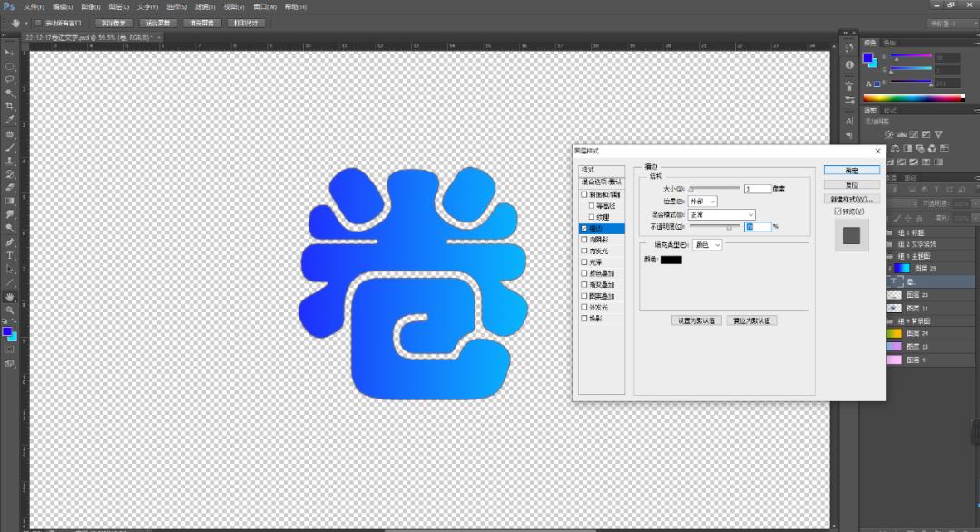Click the black stroke color swatch
The width and height of the screenshot is (980, 532).
[x=671, y=260]
